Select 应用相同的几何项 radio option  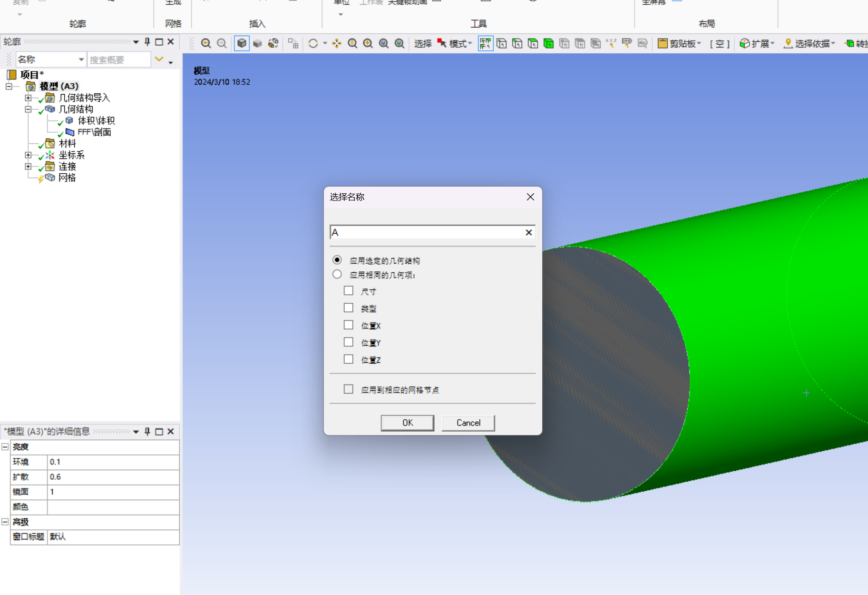[x=337, y=274]
